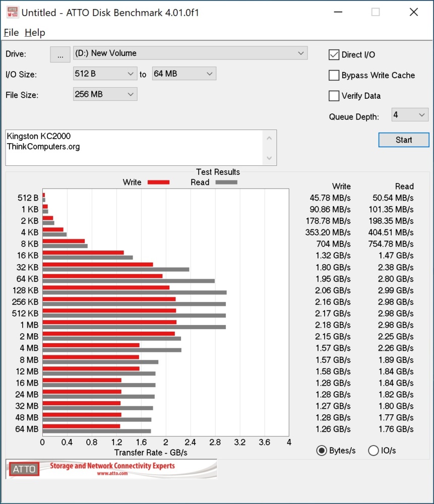Click the 1.58 GB/s write value
Image resolution: width=434 pixels, height=504 pixels.
click(x=333, y=371)
